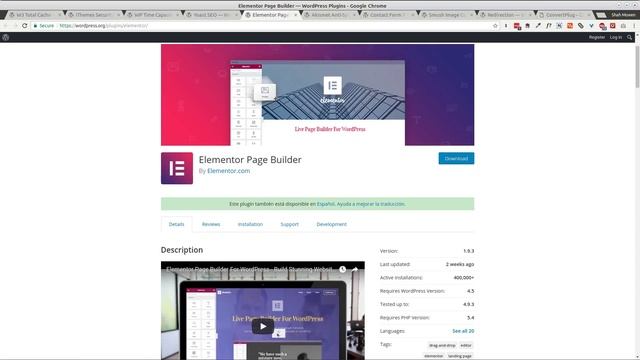Click the orange square extension icon
This screenshot has width=640, height=360.
point(570,26)
